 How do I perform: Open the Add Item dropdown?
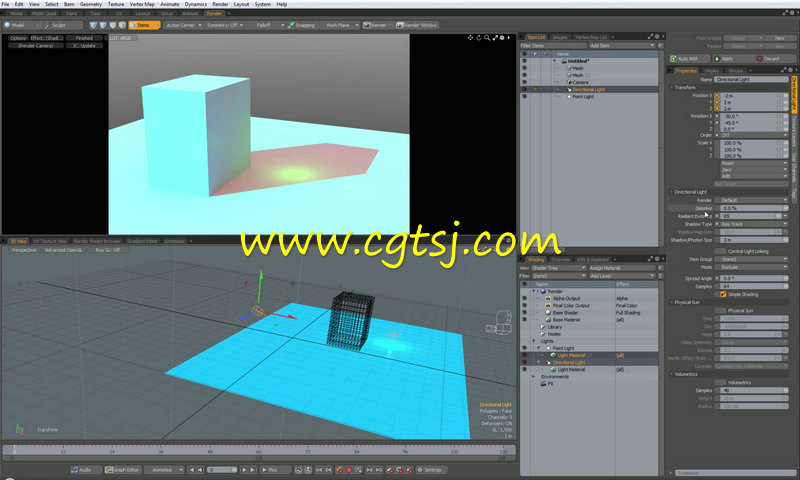click(621, 45)
